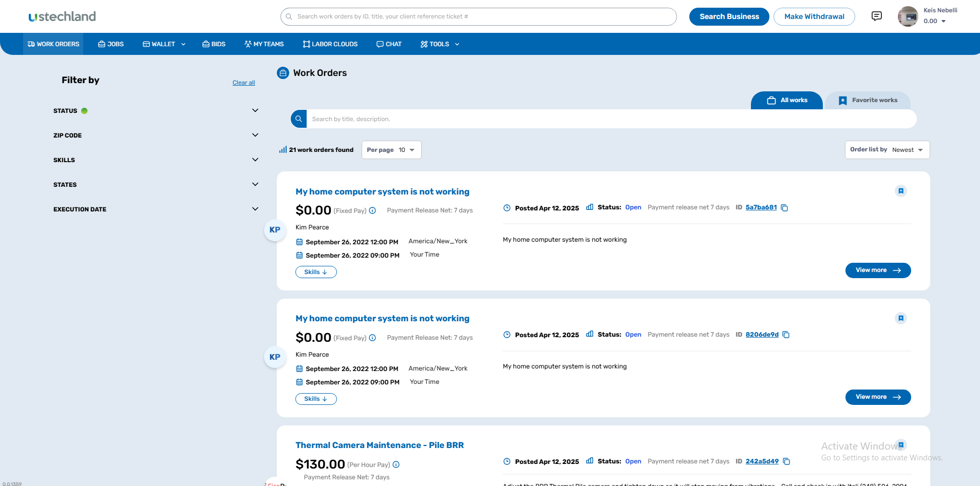Bookmark the first computer system work order

click(901, 191)
